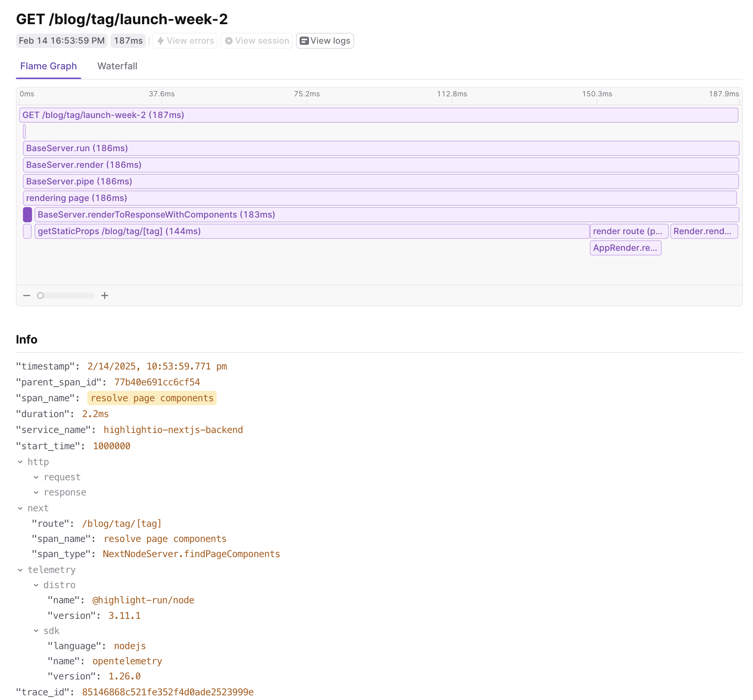Collapse the distro subsection under telemetry

coord(36,585)
